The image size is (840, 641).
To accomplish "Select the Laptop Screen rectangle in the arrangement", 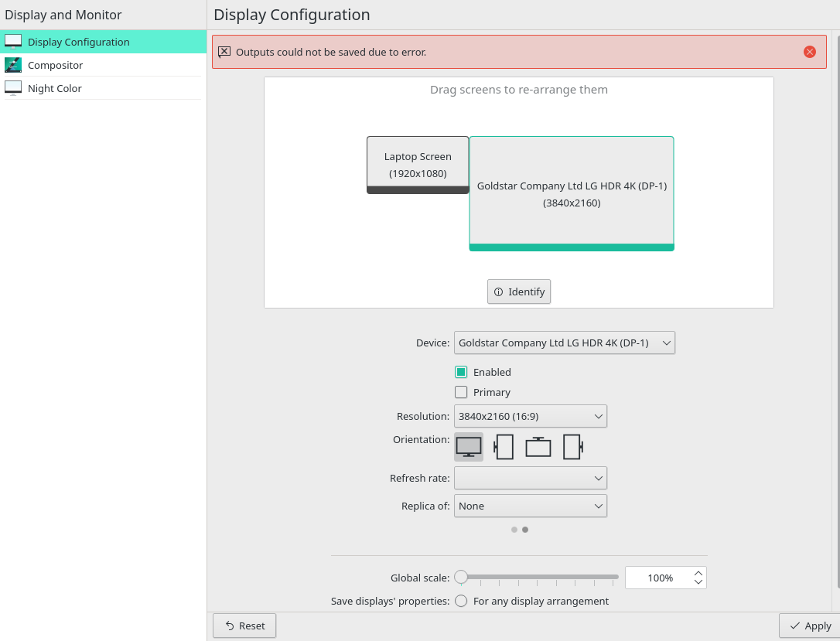I will [x=418, y=164].
